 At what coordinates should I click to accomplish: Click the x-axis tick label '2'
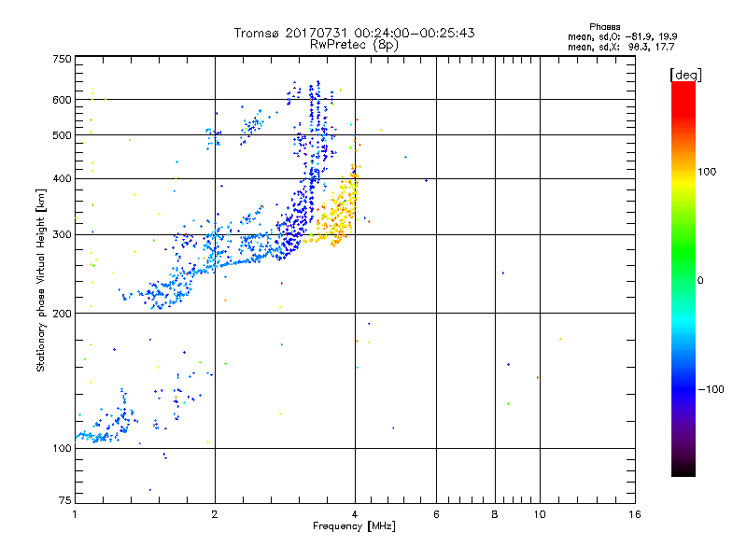point(215,514)
